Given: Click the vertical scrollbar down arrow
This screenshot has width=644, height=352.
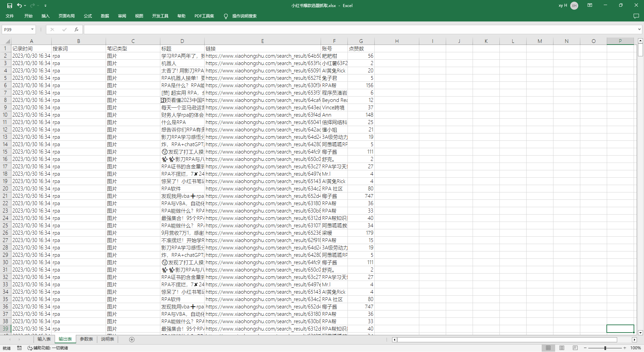Looking at the screenshot, I should click(x=640, y=333).
